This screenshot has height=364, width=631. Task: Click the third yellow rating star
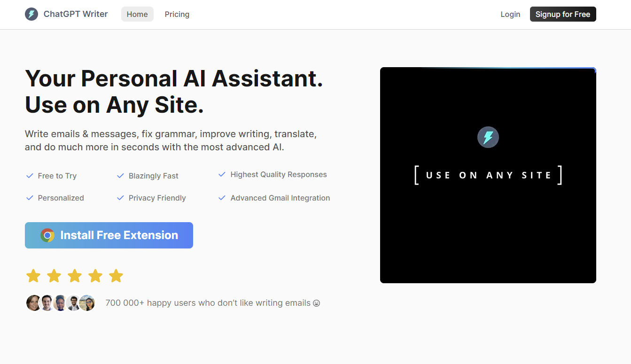(x=75, y=276)
